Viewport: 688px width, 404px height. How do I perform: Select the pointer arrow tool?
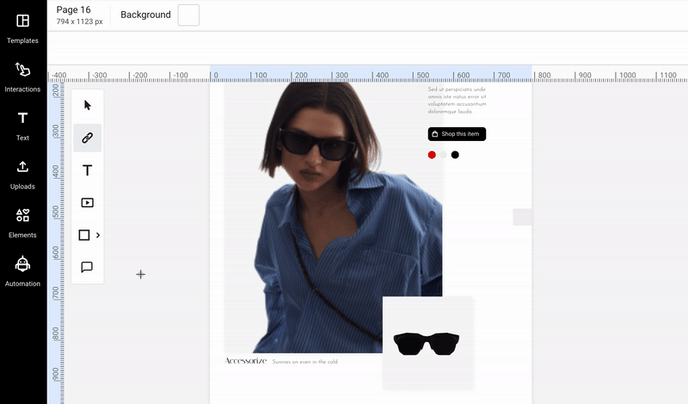[87, 105]
